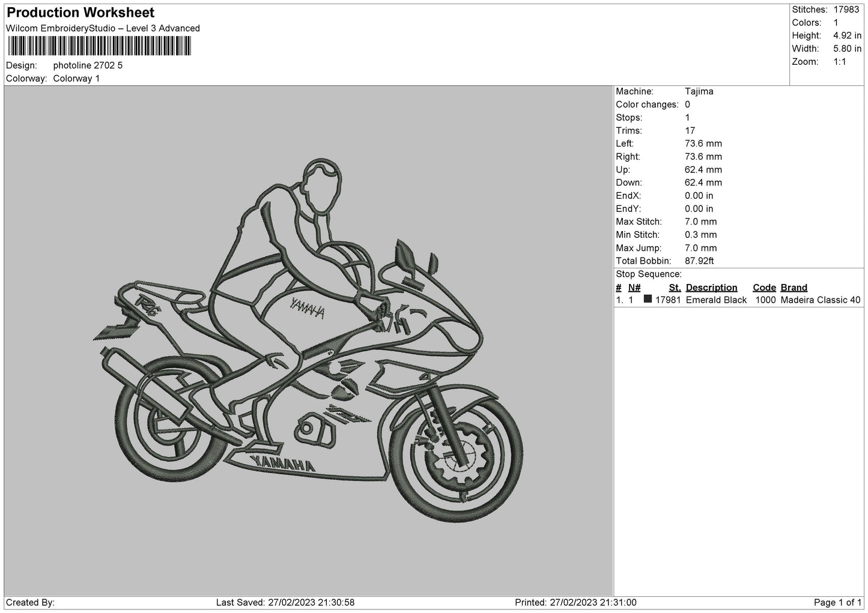868x613 pixels.
Task: Click the Wilcom EmbroideryStudio – Level 3 Advanced text
Action: coord(103,28)
